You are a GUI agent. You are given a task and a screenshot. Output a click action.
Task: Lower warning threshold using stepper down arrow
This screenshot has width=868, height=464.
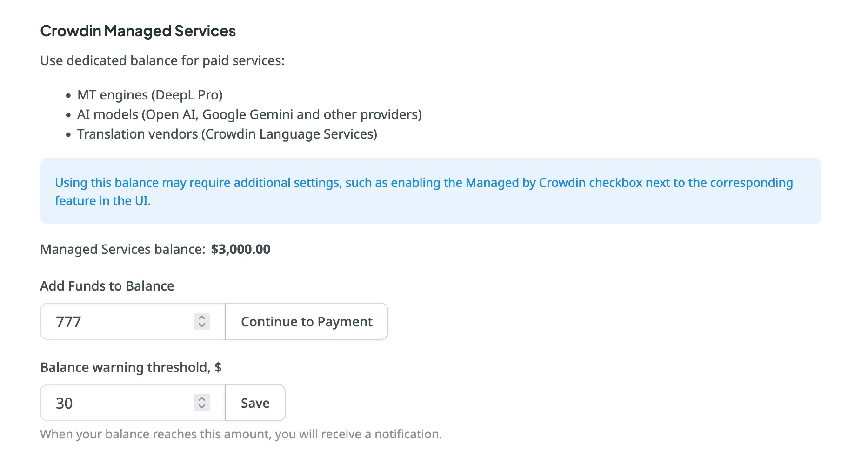[202, 407]
